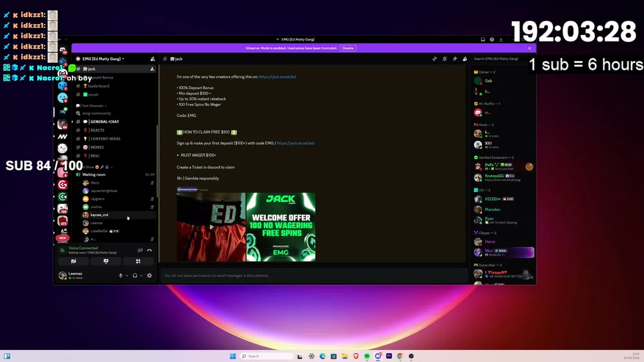Screen dimensions: 644x362
Task: Disable Streamer Mode from the purple banner
Action: point(348,48)
